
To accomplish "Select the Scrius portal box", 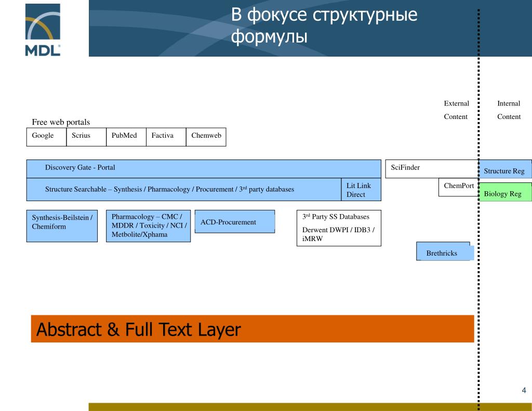I will (x=87, y=137).
